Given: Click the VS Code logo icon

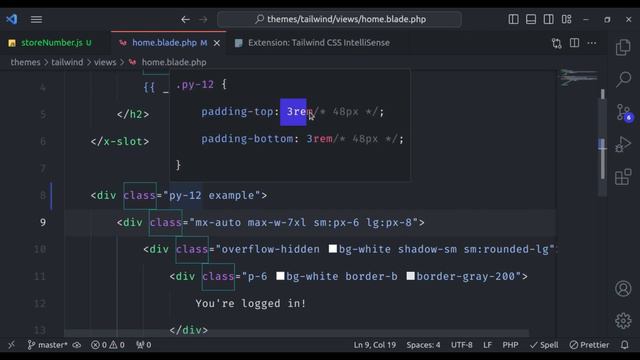Looking at the screenshot, I should [x=12, y=19].
